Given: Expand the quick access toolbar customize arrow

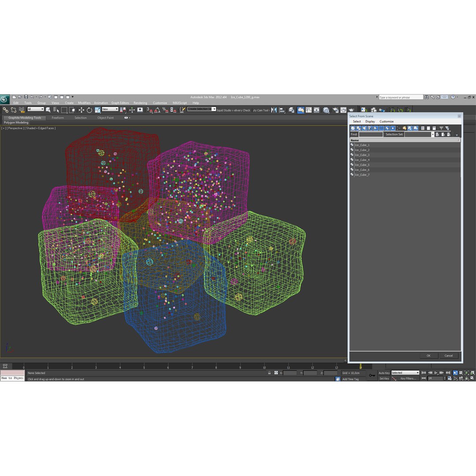Looking at the screenshot, I should coord(73,97).
